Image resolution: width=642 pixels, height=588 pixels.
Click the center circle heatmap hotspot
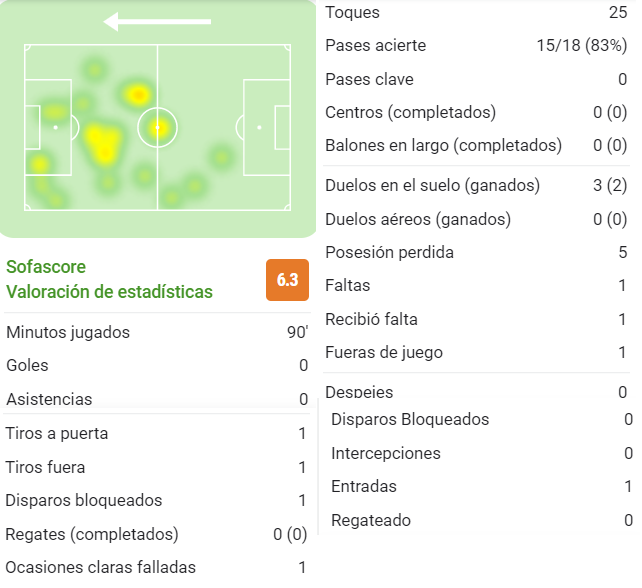coord(158,128)
